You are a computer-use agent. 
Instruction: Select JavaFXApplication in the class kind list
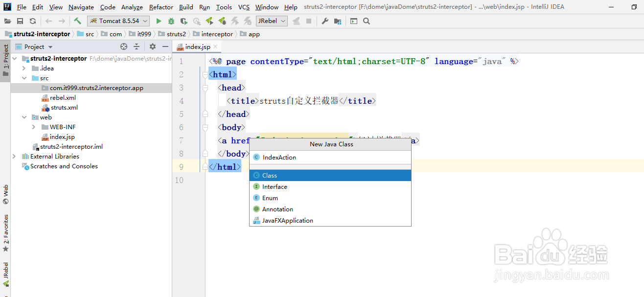(330, 220)
